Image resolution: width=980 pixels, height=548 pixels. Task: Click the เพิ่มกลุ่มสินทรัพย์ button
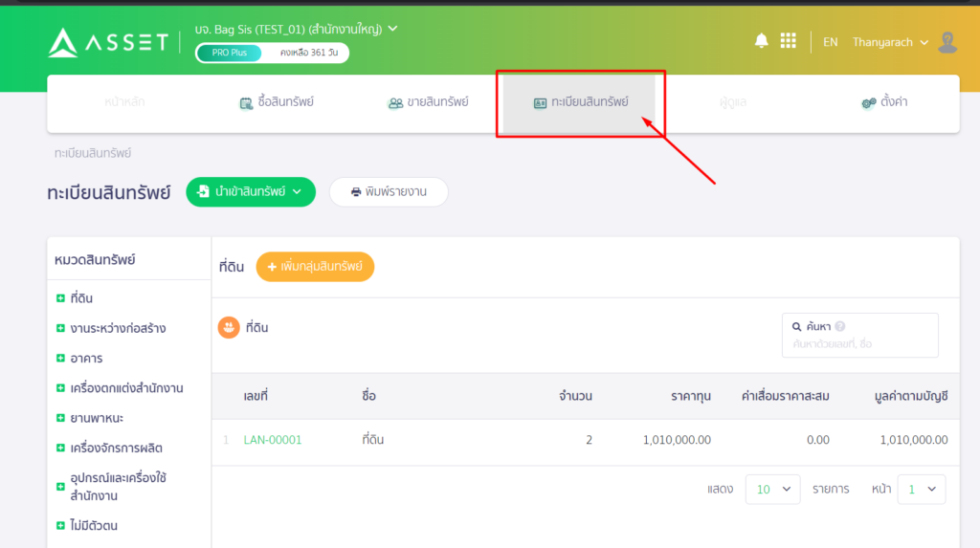315,267
